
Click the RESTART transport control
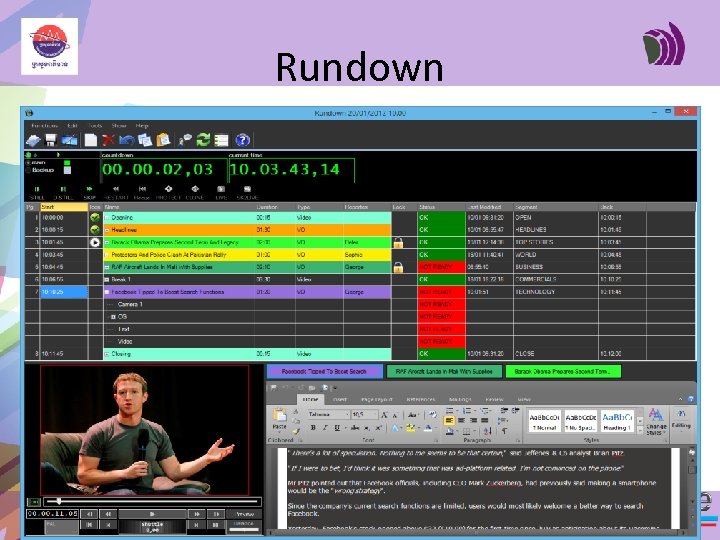click(x=116, y=192)
